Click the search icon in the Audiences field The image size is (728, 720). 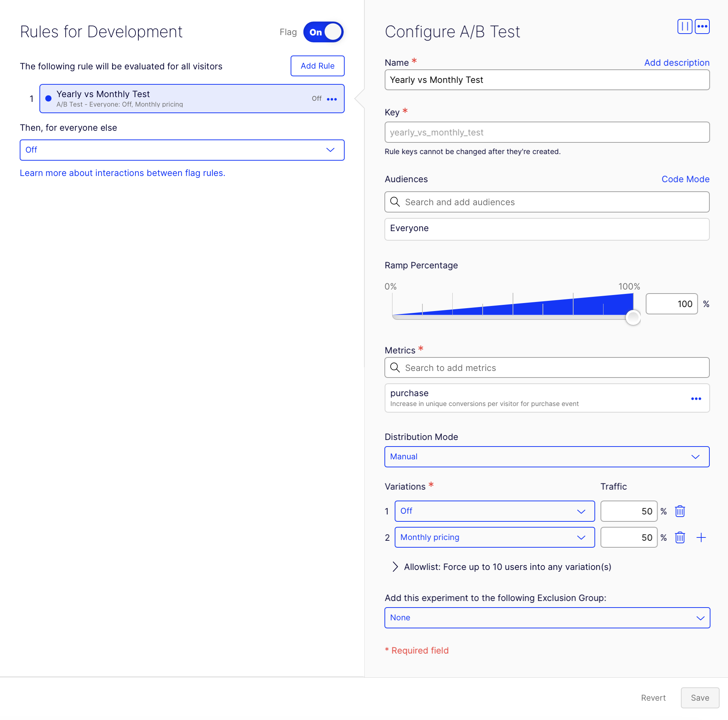395,202
